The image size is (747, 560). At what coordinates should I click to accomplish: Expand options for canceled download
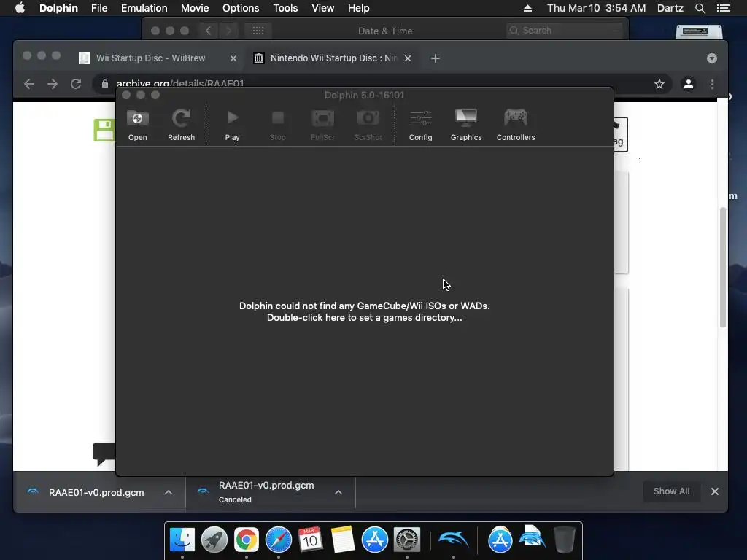(338, 492)
